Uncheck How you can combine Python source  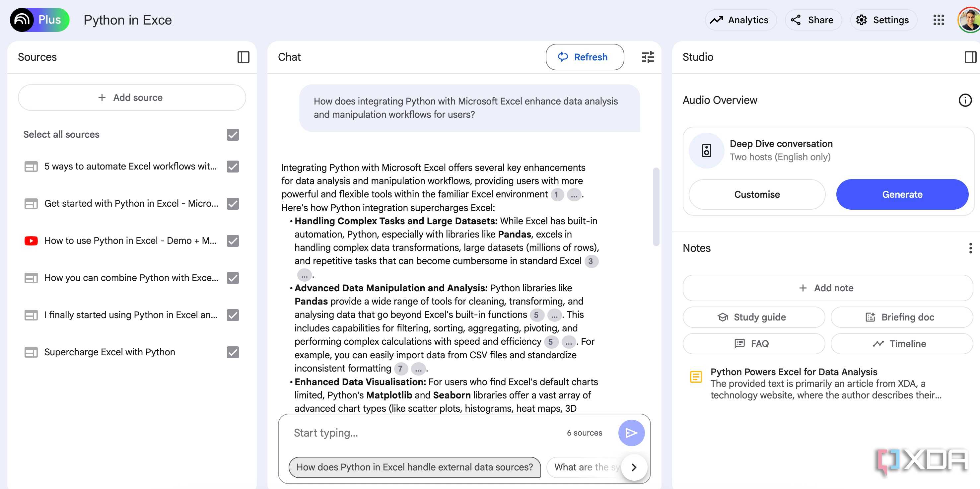[233, 278]
